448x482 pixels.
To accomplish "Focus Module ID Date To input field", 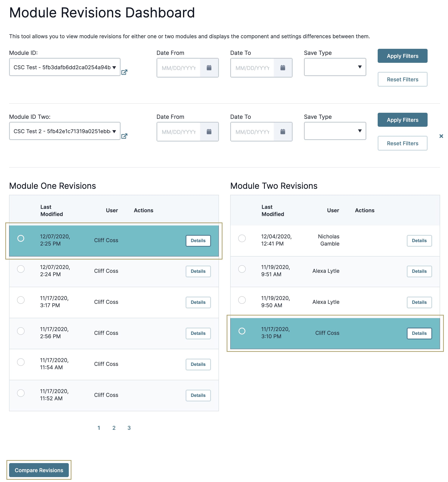I will (x=252, y=68).
